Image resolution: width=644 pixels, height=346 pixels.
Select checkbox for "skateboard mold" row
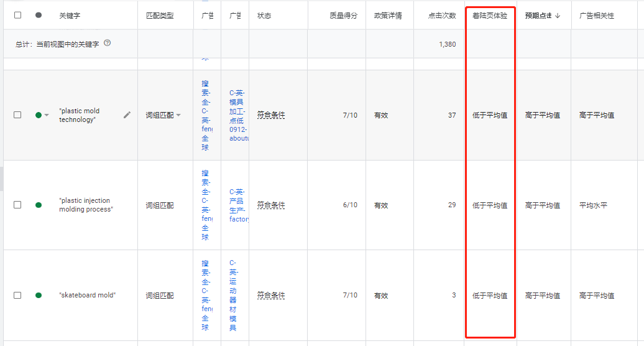[x=17, y=295]
